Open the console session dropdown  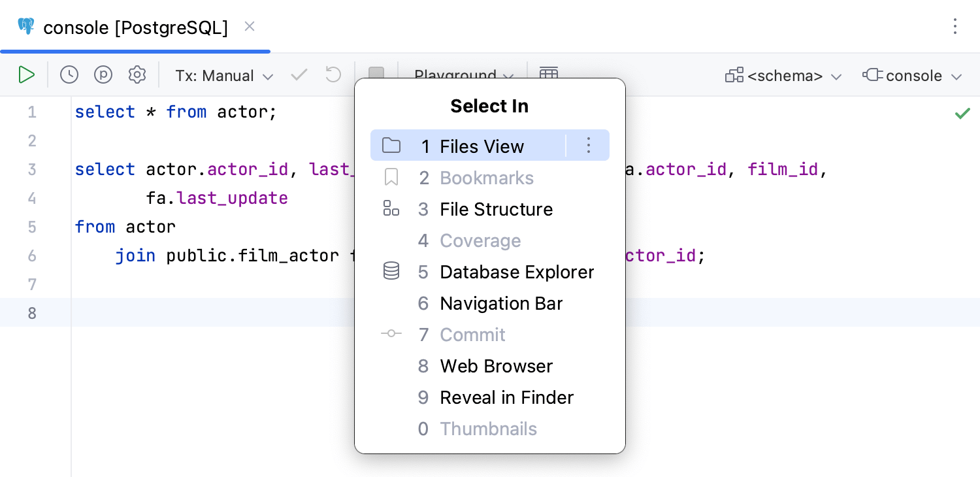913,76
